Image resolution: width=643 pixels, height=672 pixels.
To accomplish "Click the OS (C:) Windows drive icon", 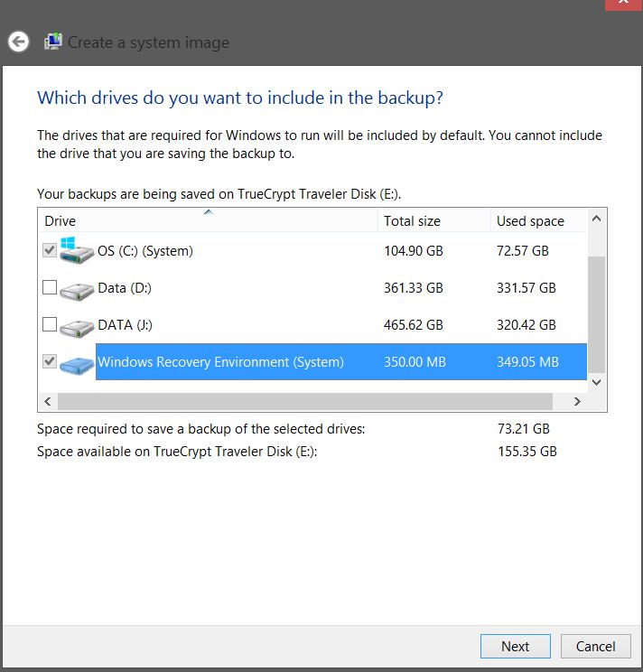I will pos(76,250).
